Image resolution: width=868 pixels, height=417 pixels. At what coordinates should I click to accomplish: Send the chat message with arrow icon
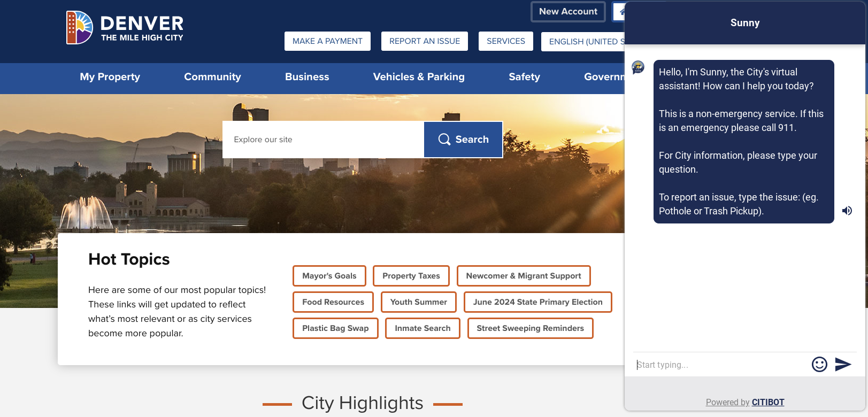(843, 365)
